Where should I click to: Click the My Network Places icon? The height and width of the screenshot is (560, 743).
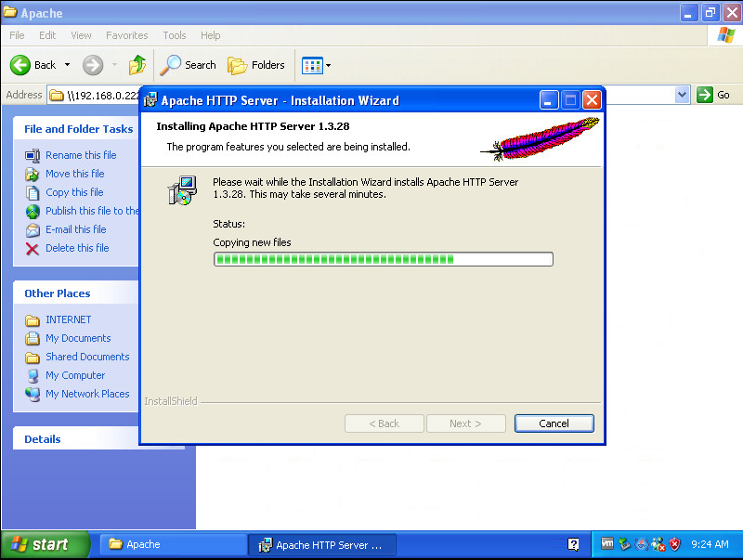coord(33,394)
